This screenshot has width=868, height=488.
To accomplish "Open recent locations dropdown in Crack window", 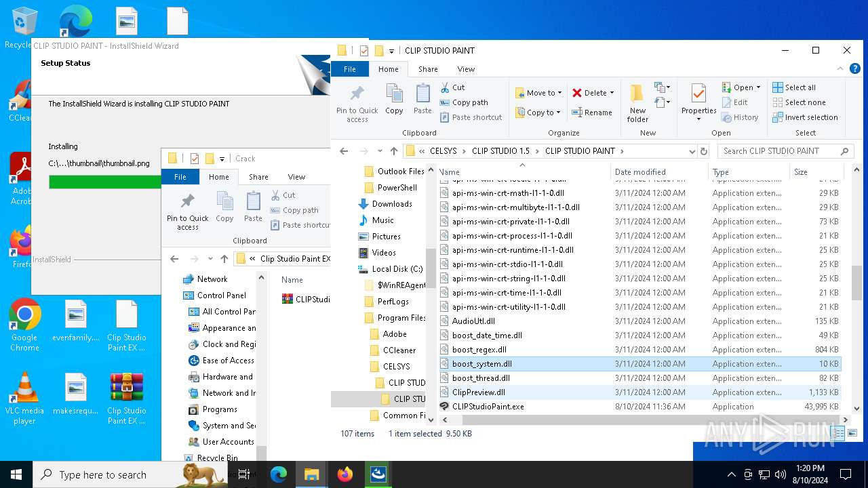I will click(x=210, y=259).
